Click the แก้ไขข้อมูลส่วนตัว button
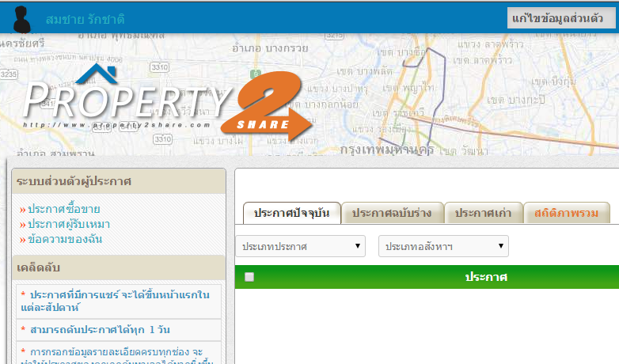619x364 pixels. click(x=558, y=18)
